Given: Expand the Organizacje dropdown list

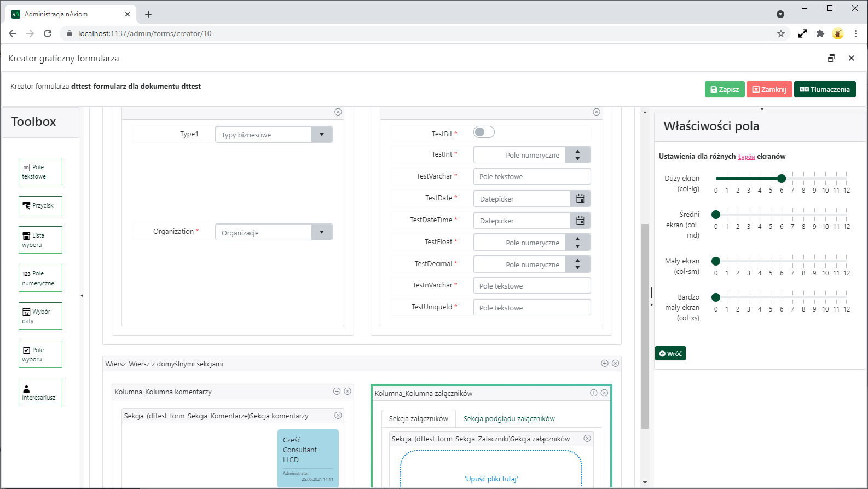Looking at the screenshot, I should [322, 232].
